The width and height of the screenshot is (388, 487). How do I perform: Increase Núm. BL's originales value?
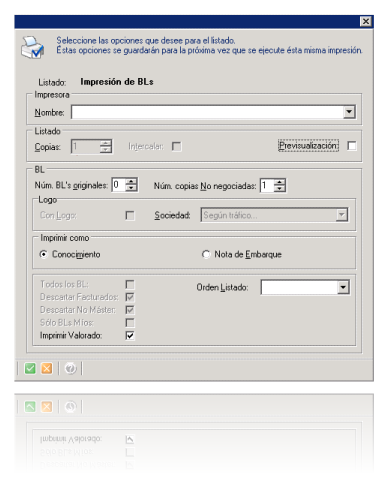(132, 182)
